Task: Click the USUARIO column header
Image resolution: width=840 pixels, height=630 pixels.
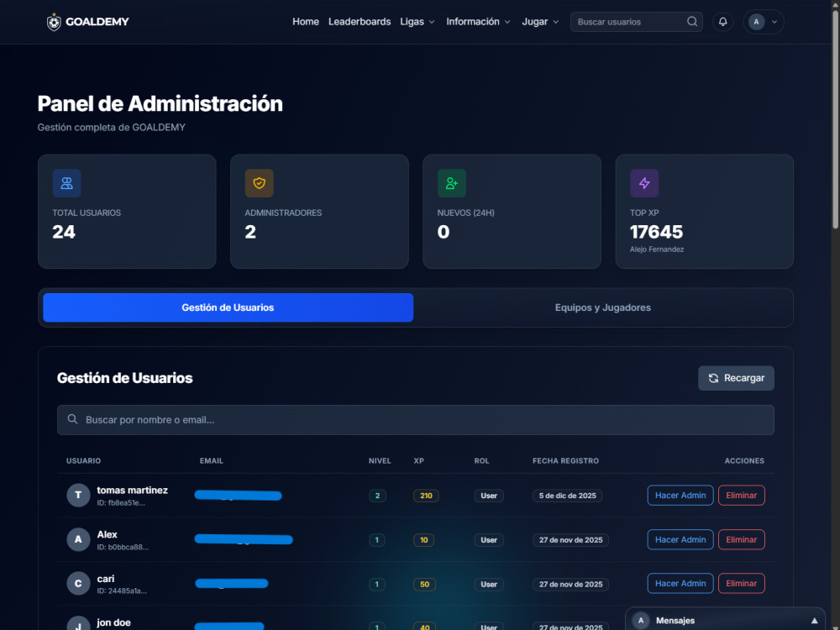Action: [83, 460]
